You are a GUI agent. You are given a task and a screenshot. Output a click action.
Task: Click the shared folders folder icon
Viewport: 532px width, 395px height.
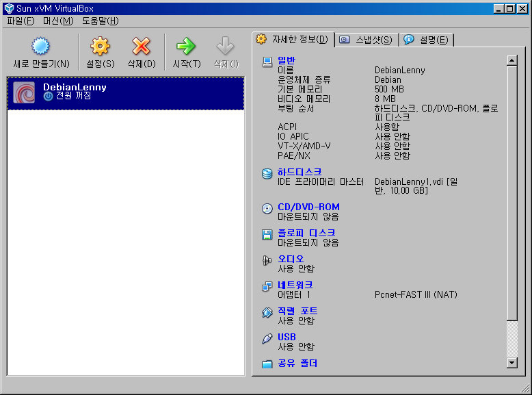[x=267, y=364]
